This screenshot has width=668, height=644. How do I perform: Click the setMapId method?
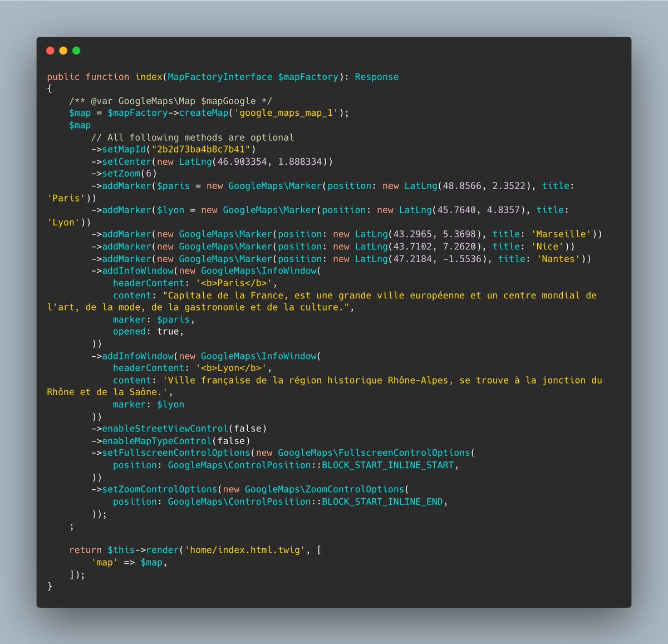click(124, 149)
